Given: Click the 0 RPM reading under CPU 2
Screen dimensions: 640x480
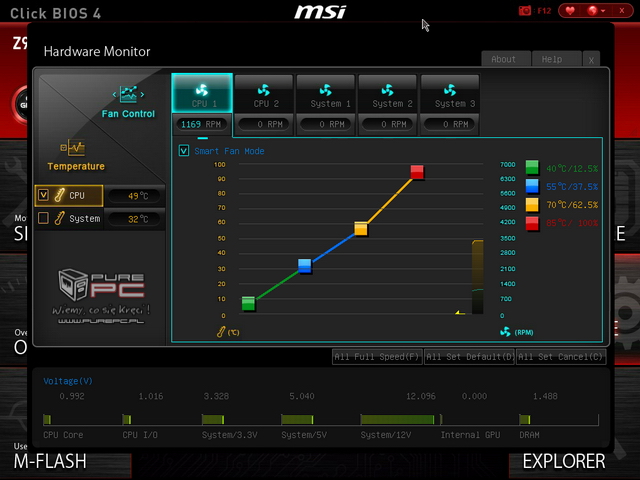Looking at the screenshot, I should [264, 124].
